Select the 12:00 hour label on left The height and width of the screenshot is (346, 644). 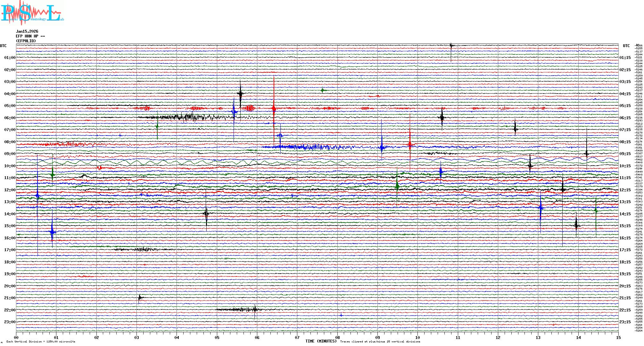(x=10, y=190)
